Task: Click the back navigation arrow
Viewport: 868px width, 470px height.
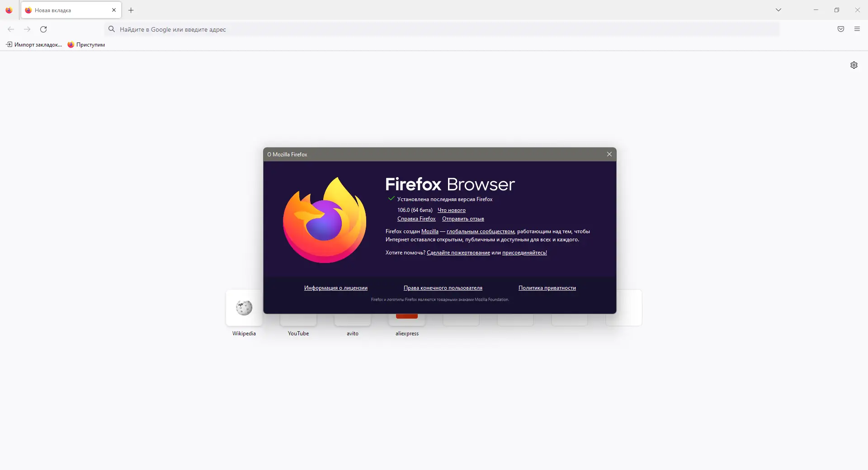Action: point(11,29)
